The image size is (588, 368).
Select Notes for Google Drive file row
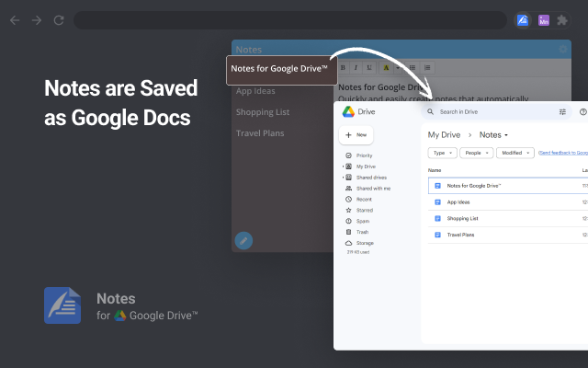tap(508, 186)
